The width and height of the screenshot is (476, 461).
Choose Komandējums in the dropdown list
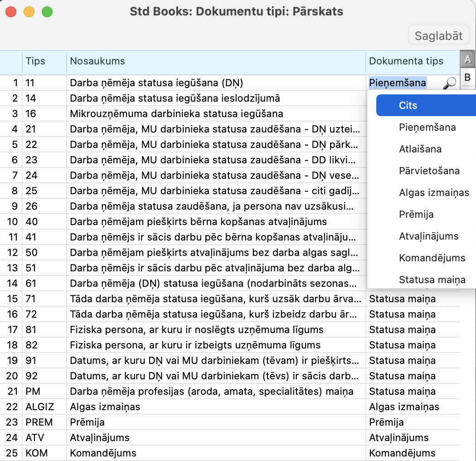tap(432, 258)
